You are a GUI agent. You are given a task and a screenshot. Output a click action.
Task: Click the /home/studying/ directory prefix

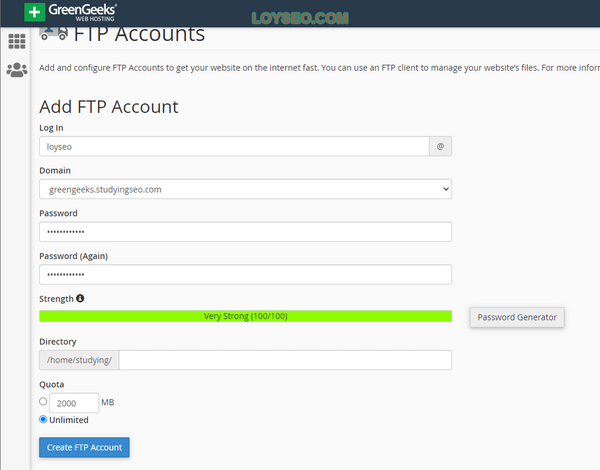pyautogui.click(x=79, y=360)
